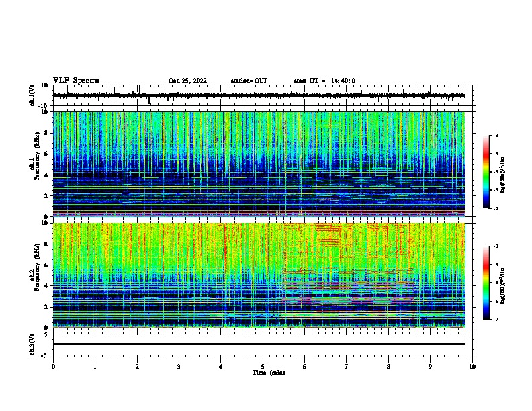Click the "-3" label on ch.1 color bar
The image size is (532, 411).
tap(495, 135)
